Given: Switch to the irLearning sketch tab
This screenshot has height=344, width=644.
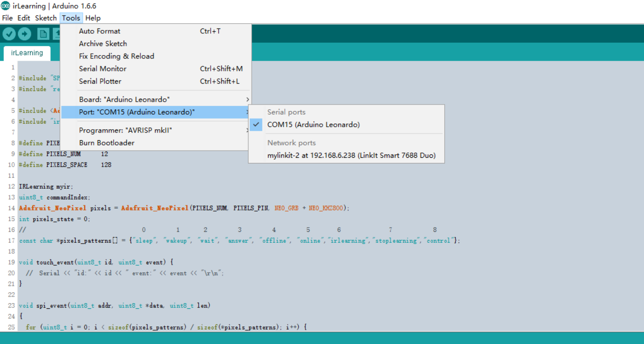Looking at the screenshot, I should click(27, 53).
